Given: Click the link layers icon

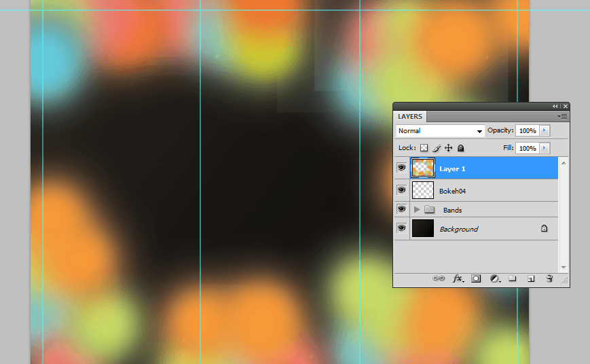Looking at the screenshot, I should click(x=439, y=278).
